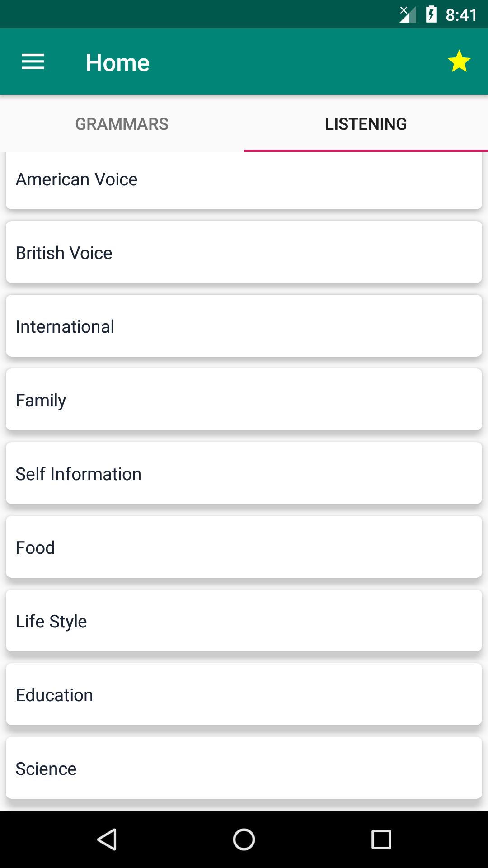This screenshot has height=868, width=488.
Task: Tap the yellow star favorites icon
Action: pyautogui.click(x=459, y=61)
